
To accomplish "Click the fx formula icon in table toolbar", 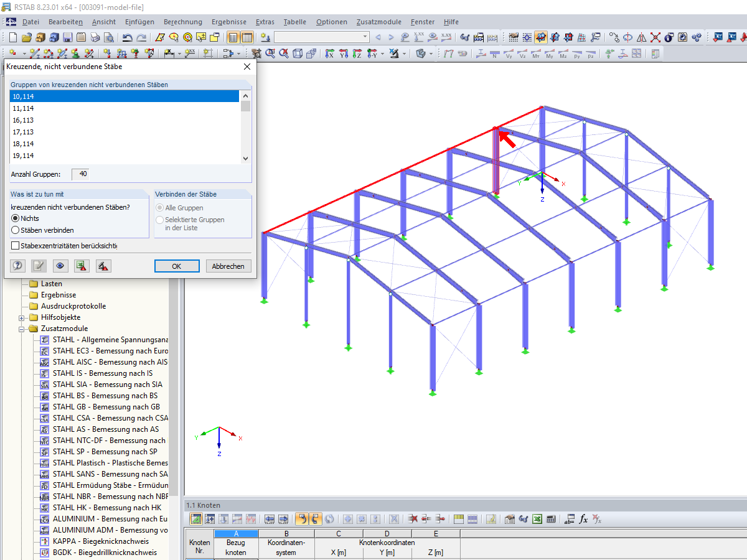I will [x=583, y=519].
